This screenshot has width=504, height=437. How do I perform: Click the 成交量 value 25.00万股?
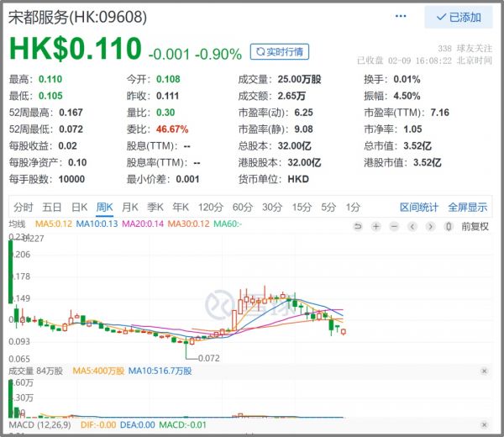[x=299, y=80]
